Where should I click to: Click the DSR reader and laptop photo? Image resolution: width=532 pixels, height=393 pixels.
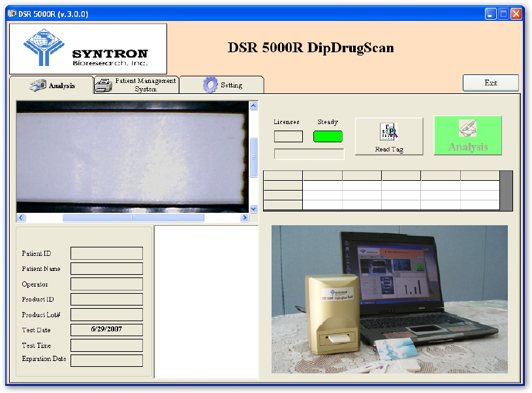point(390,300)
